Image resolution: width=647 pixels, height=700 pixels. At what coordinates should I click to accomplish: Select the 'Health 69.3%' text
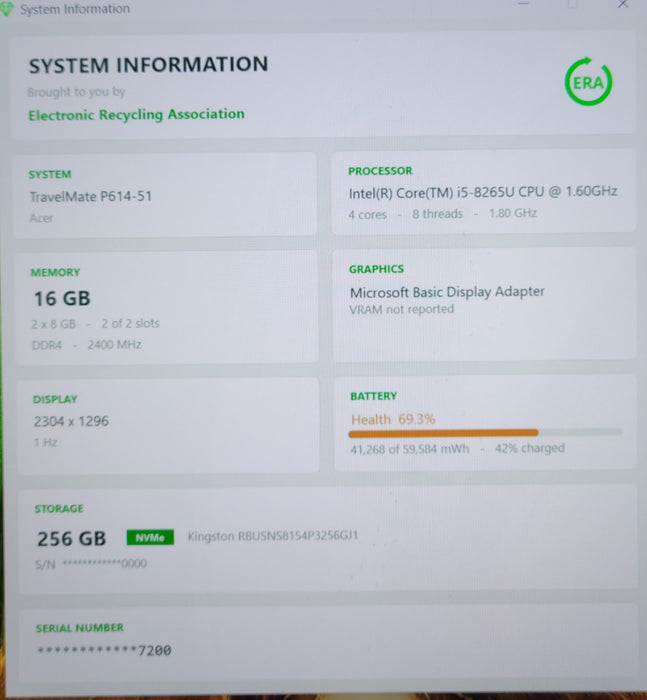pos(393,419)
